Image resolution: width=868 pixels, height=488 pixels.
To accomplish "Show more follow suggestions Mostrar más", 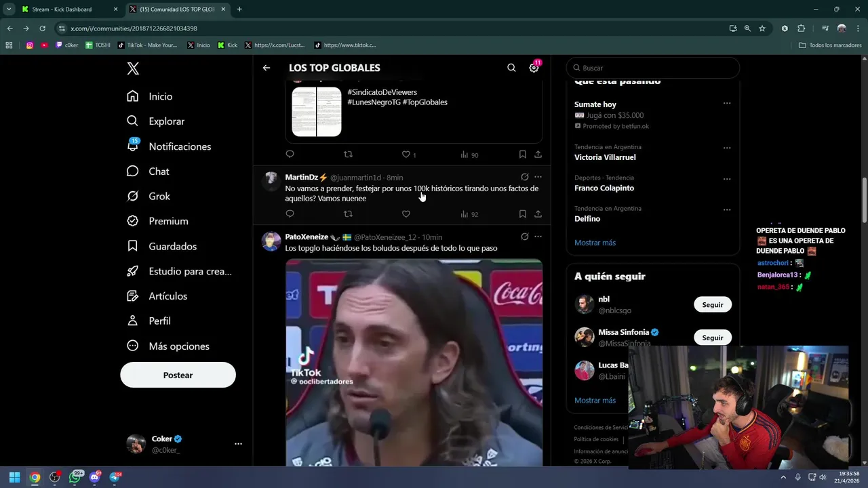I will point(595,401).
